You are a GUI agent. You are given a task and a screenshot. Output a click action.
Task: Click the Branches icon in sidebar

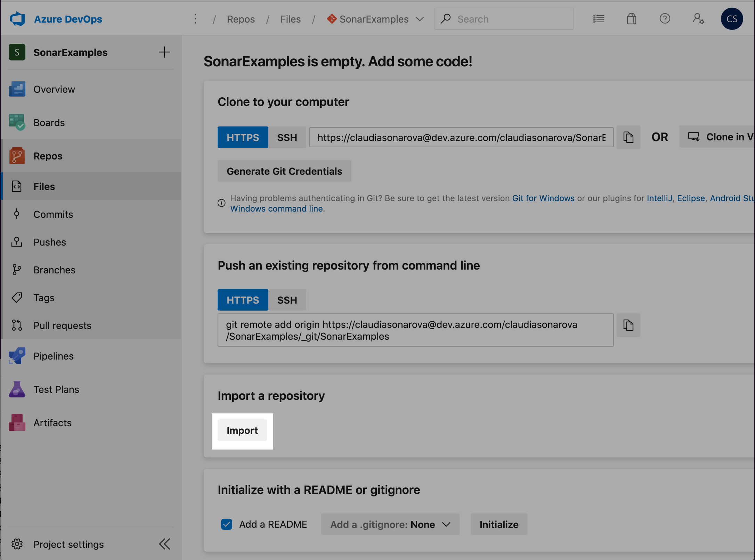(17, 270)
